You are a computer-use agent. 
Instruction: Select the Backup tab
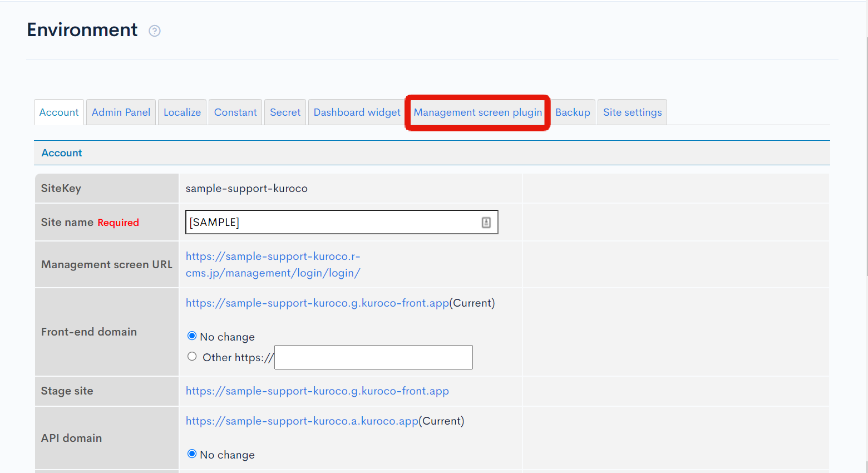coord(573,112)
